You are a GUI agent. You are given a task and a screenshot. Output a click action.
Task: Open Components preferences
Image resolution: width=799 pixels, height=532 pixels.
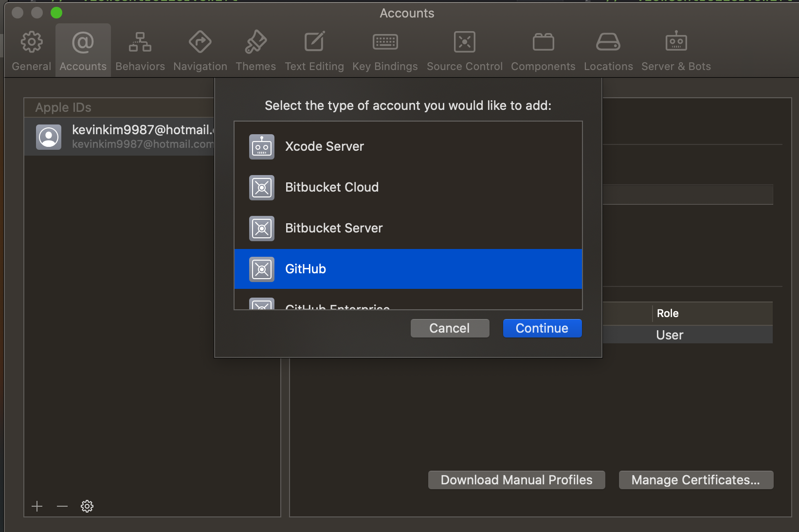(543, 51)
